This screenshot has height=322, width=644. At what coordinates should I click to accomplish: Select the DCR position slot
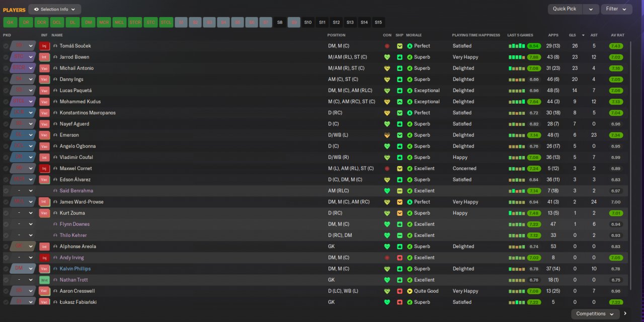point(41,22)
